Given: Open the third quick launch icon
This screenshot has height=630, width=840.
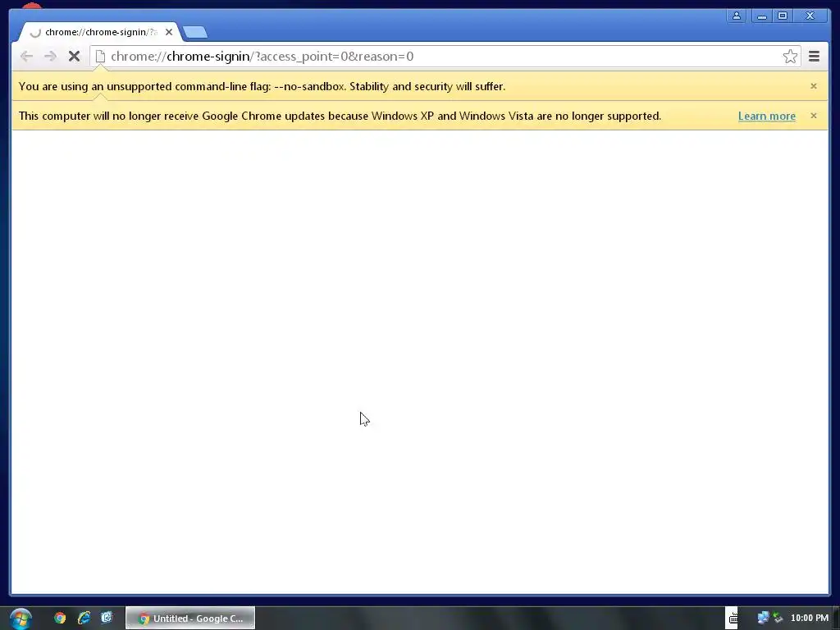Looking at the screenshot, I should click(x=107, y=619).
